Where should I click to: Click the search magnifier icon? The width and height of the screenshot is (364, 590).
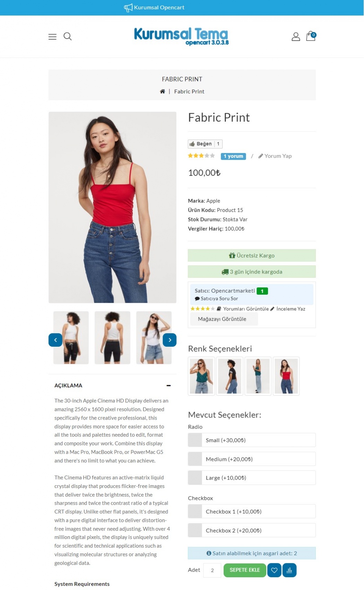tap(68, 36)
